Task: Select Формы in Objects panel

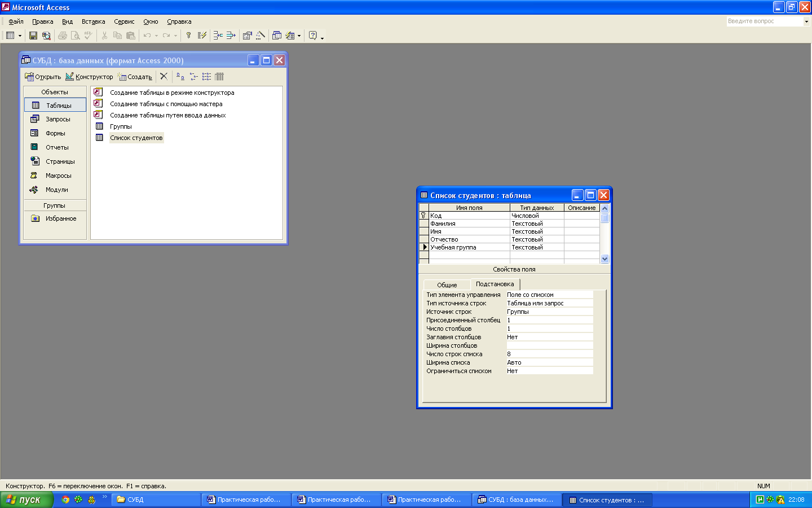Action: pyautogui.click(x=55, y=133)
